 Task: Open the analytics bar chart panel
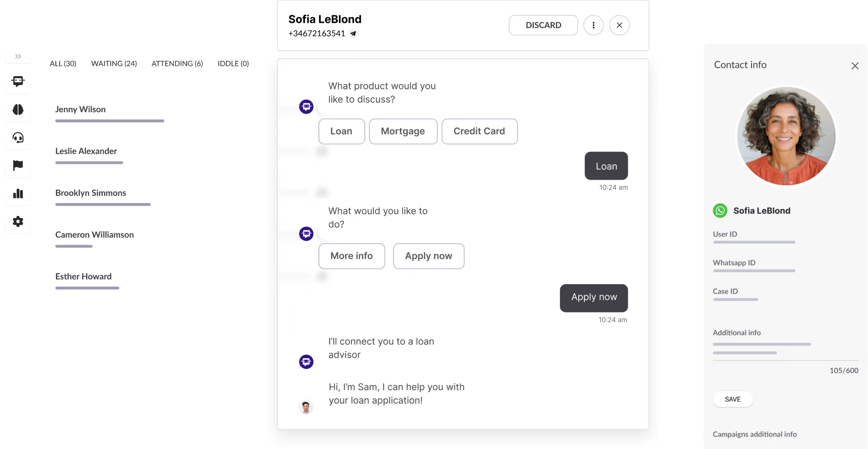pyautogui.click(x=18, y=194)
